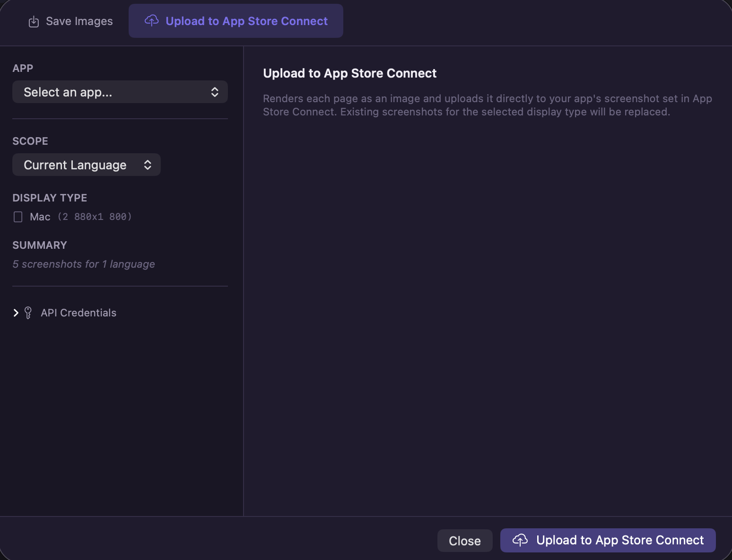Screen dimensions: 732x560
Task: Click the Mac device icon under Display Type
Action: pos(18,217)
